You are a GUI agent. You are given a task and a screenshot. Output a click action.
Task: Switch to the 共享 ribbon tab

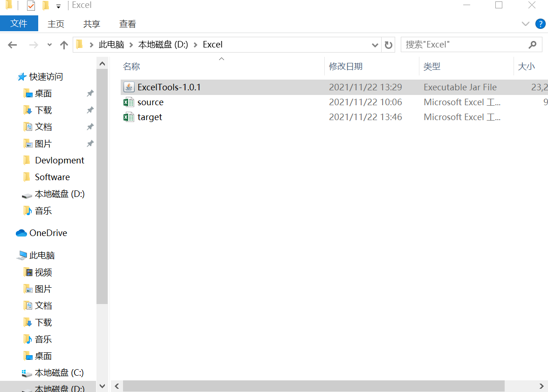91,24
